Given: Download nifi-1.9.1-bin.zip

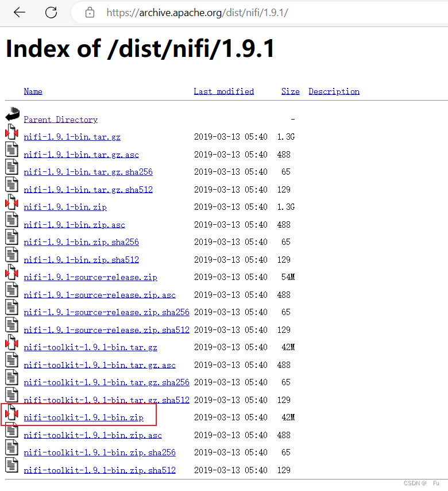Looking at the screenshot, I should click(65, 207).
